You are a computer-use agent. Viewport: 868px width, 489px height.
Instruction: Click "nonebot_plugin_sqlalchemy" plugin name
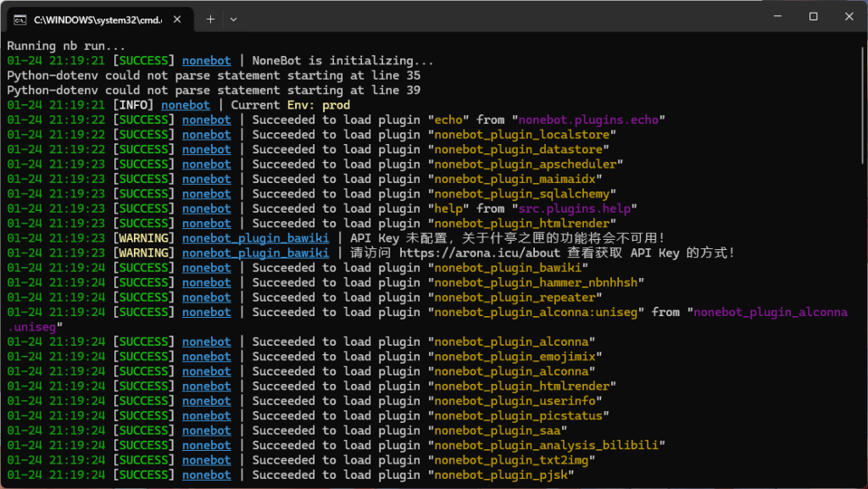click(x=522, y=193)
